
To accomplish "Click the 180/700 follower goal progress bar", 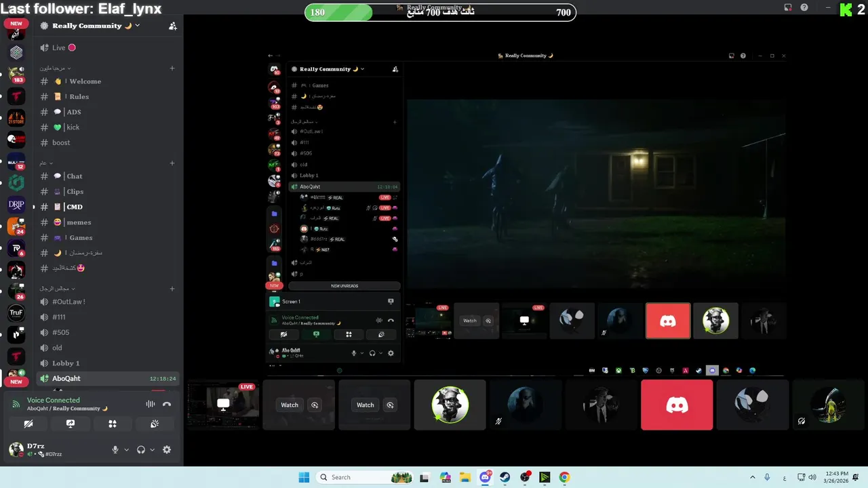I will click(440, 12).
